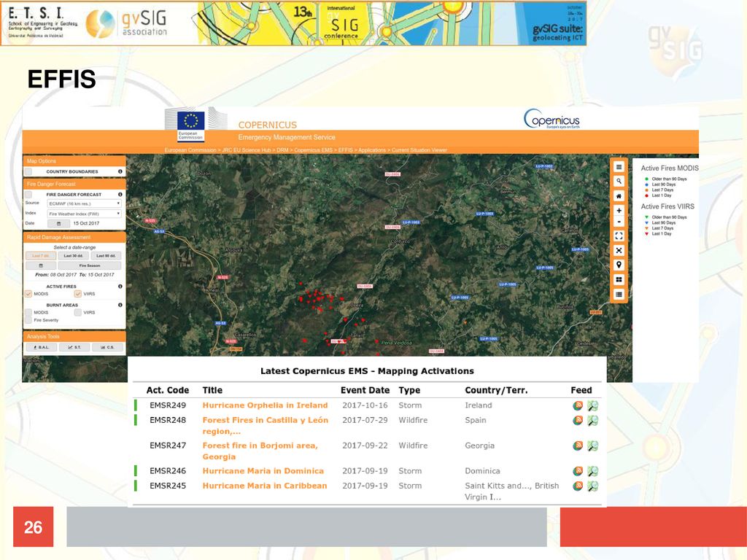Select the Last 7 dd. range button
Viewport: 747px width, 560px height.
click(41, 256)
